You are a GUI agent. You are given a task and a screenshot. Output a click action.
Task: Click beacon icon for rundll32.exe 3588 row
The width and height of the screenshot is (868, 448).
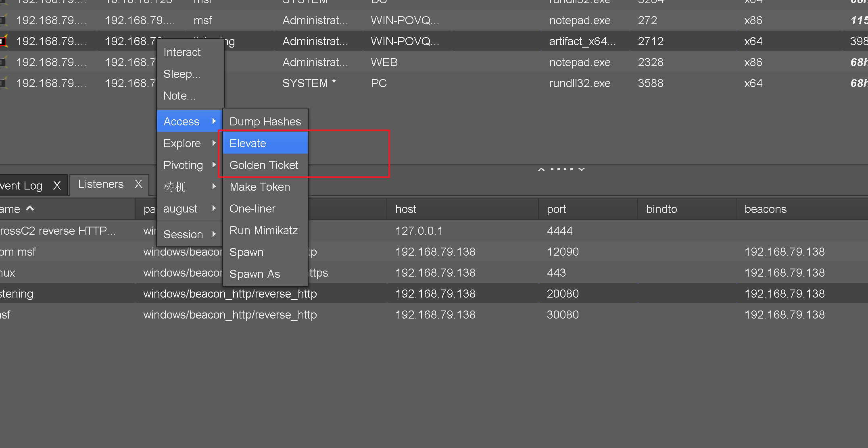coord(3,83)
